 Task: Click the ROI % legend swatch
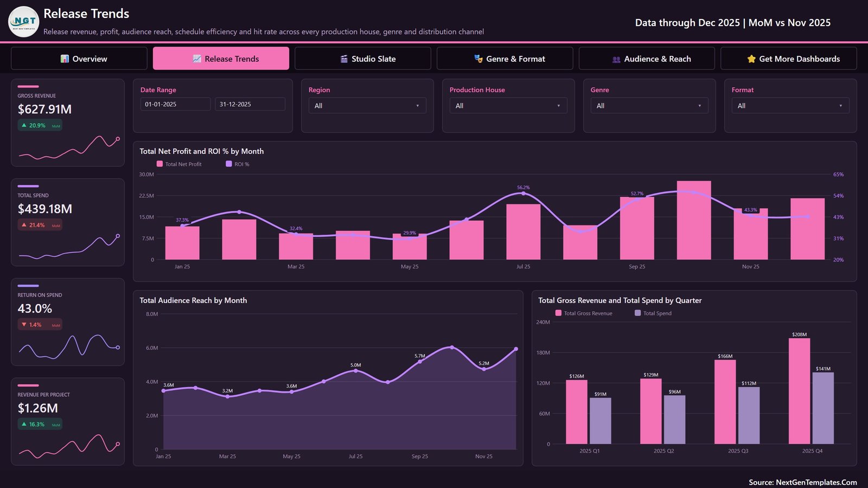click(229, 164)
